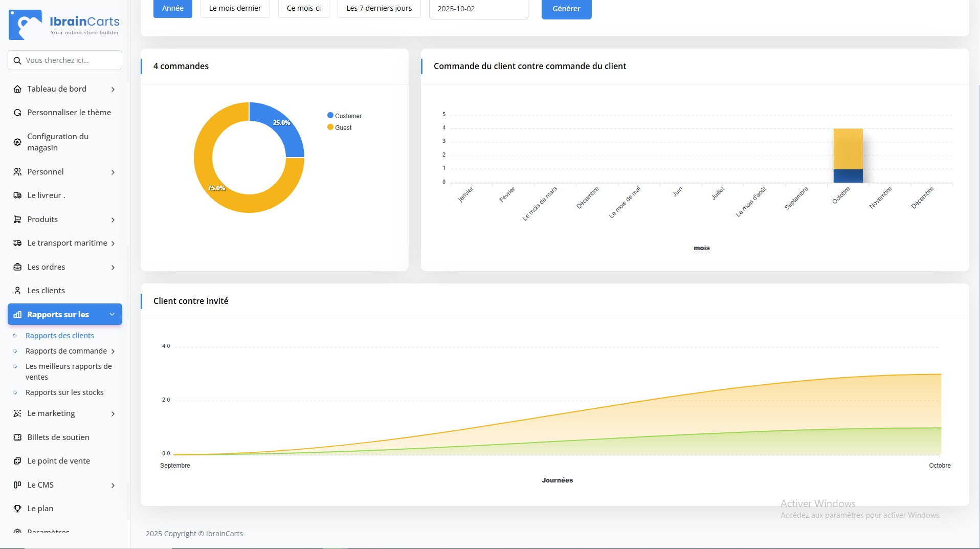Click the Produits cart icon
The image size is (980, 549).
(x=17, y=219)
